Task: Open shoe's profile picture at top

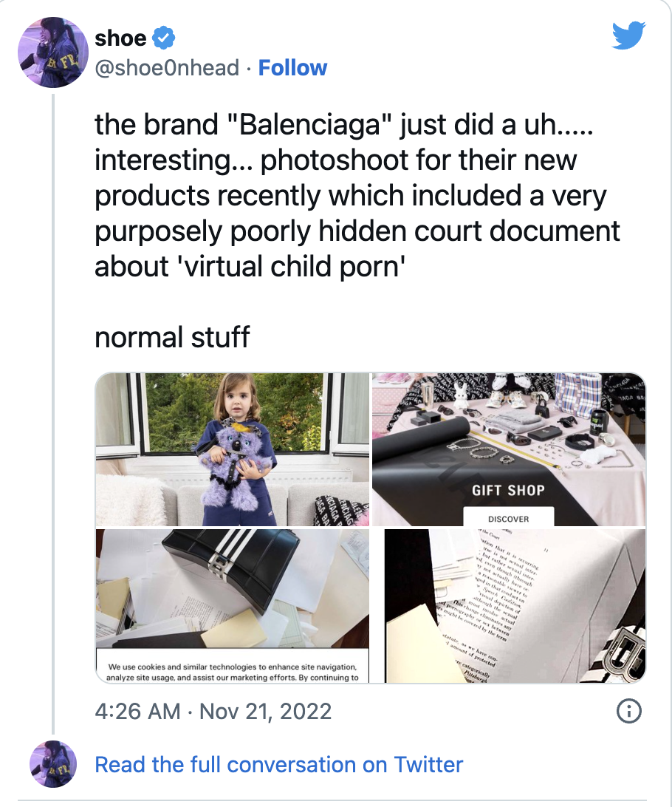Action: click(x=52, y=52)
